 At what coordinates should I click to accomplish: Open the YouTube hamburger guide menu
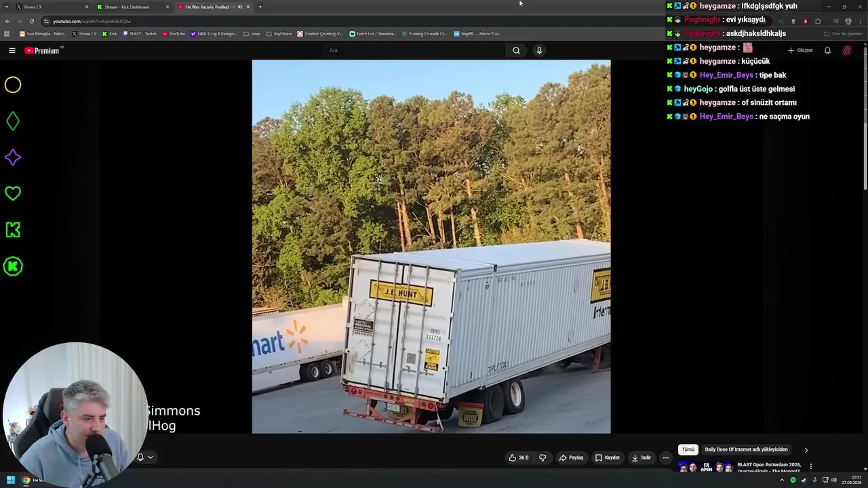(x=12, y=50)
